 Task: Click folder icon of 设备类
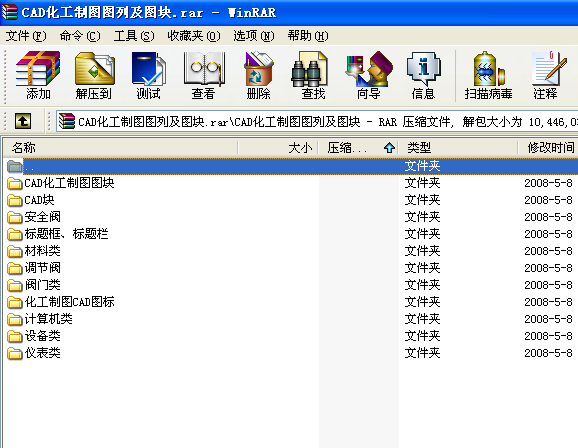15,336
